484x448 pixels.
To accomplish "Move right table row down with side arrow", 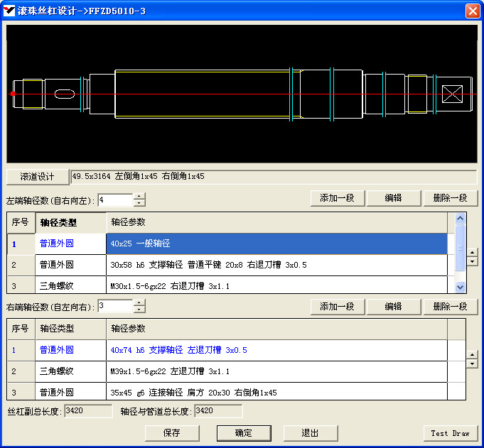I will coord(472,365).
